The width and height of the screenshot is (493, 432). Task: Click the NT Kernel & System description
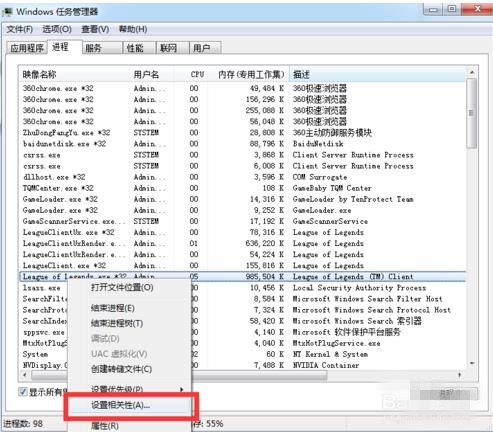click(x=330, y=354)
